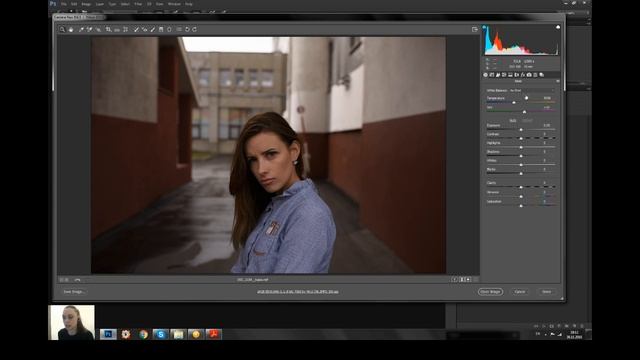This screenshot has height=360, width=640.
Task: Select the White Balance eyedropper tool
Action: (x=81, y=29)
